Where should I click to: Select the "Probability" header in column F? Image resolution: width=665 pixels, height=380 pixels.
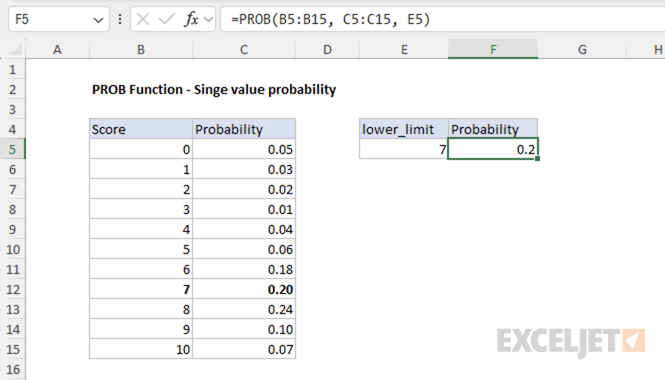pyautogui.click(x=493, y=129)
